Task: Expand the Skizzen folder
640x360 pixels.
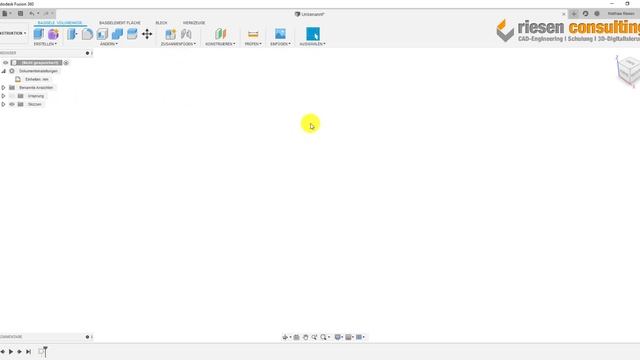Action: [3, 104]
